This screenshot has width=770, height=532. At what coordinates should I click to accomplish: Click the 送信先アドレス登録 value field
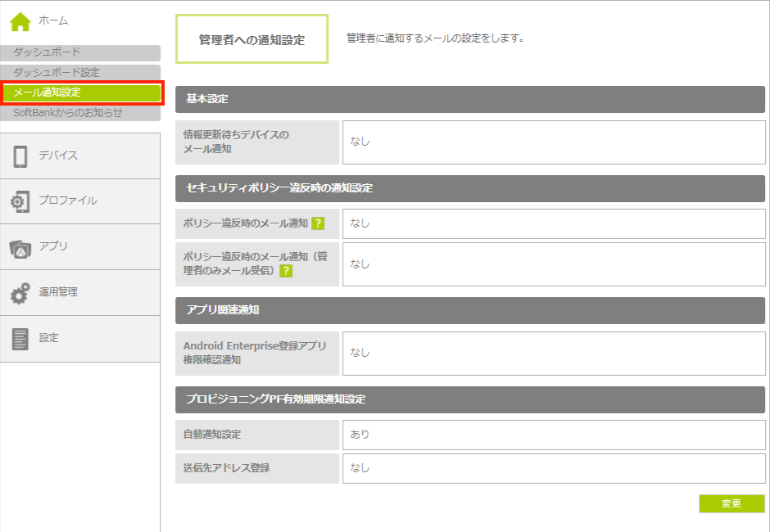point(554,468)
